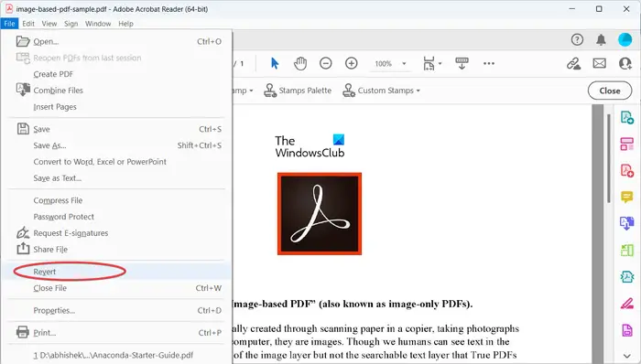Choose Password Protect
Viewport: 641px width, 364px height.
(x=116, y=217)
